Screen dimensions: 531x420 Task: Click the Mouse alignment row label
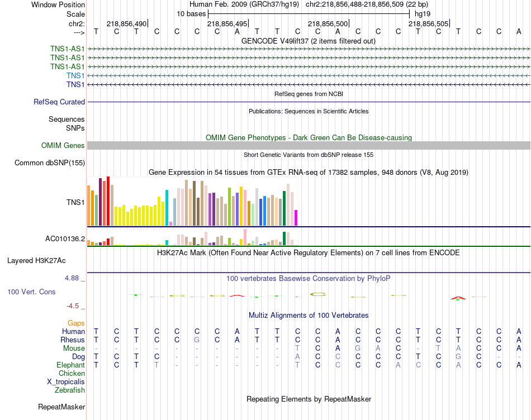point(74,349)
